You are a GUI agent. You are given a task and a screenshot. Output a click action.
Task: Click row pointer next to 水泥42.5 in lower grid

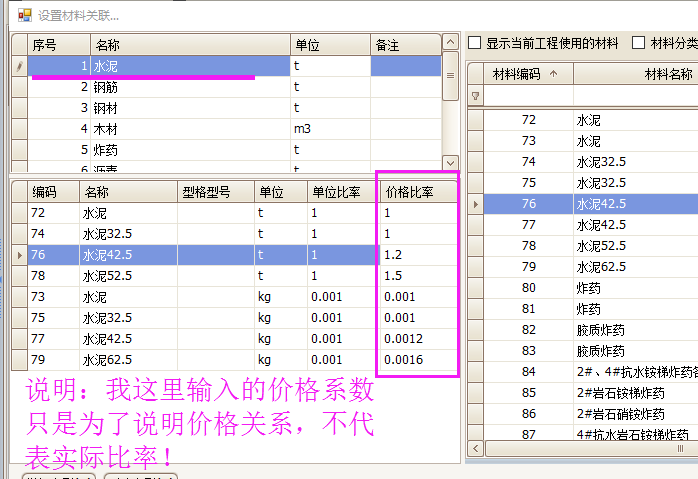(x=19, y=255)
